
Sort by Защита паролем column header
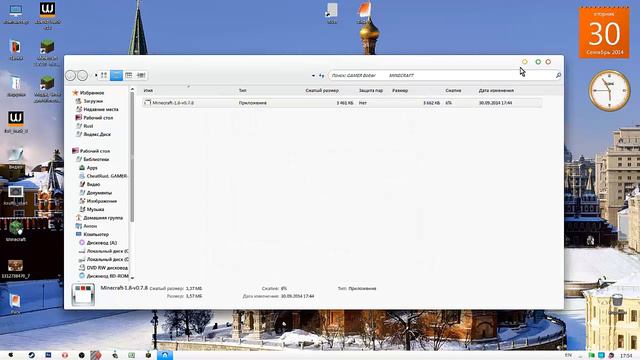pos(371,91)
